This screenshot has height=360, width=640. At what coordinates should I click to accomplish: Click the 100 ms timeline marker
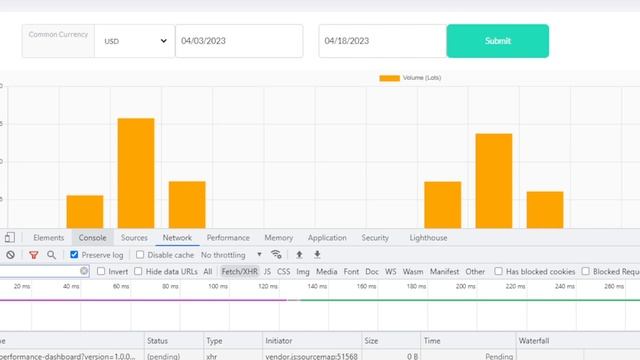tap(218, 286)
